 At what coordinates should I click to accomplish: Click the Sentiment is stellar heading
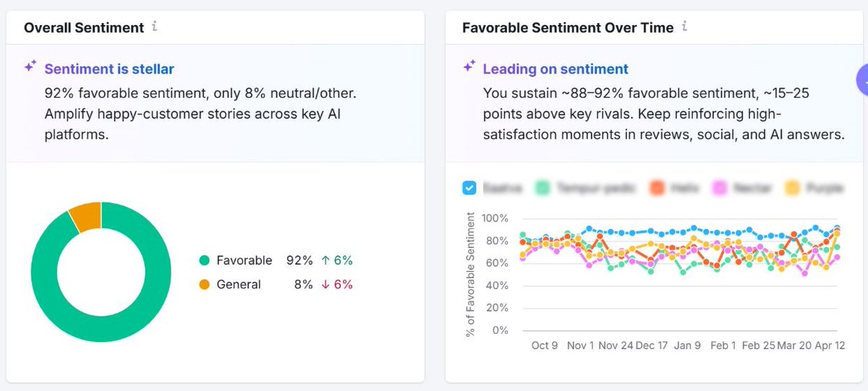pyautogui.click(x=109, y=69)
